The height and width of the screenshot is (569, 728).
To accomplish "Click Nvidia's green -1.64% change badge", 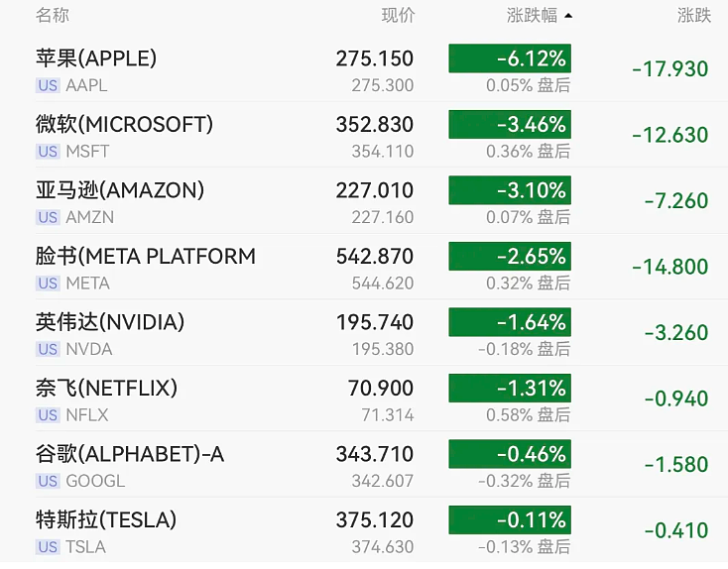I will point(510,321).
